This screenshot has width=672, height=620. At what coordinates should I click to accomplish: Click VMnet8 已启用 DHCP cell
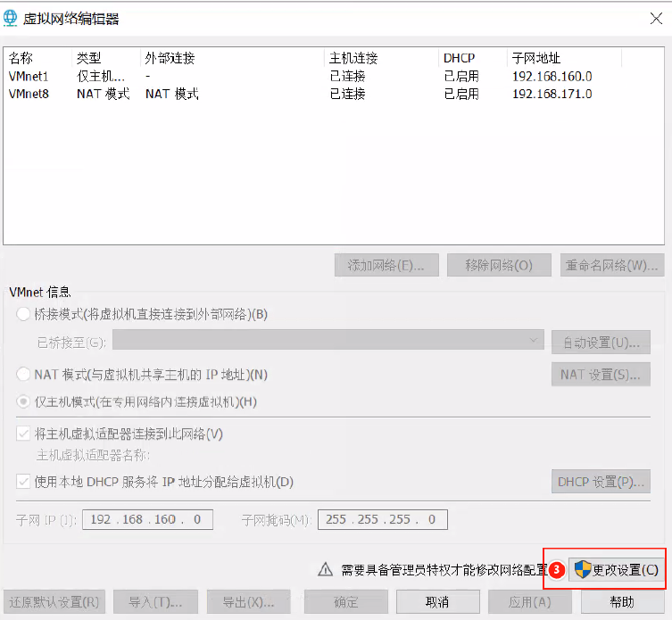461,94
